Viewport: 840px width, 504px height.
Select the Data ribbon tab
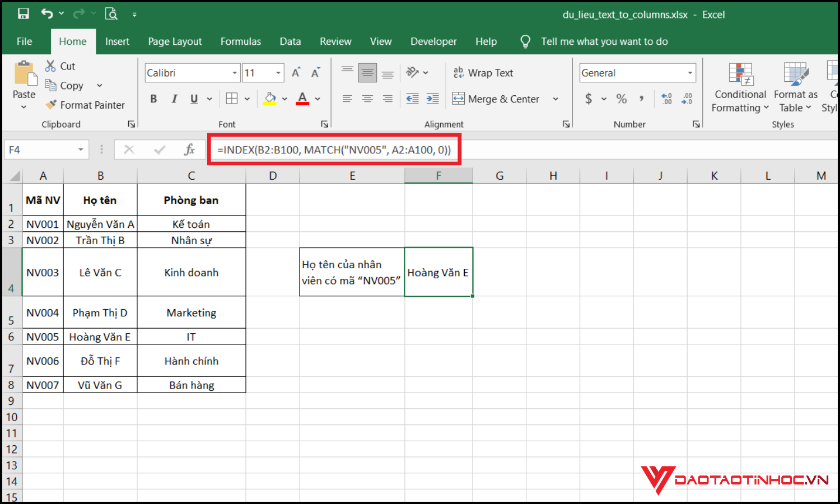[x=290, y=41]
